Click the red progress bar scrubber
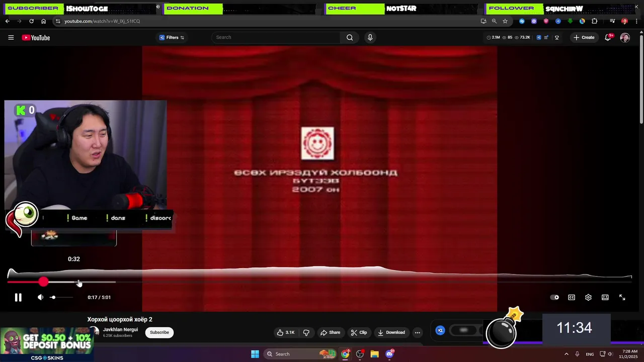 point(43,282)
